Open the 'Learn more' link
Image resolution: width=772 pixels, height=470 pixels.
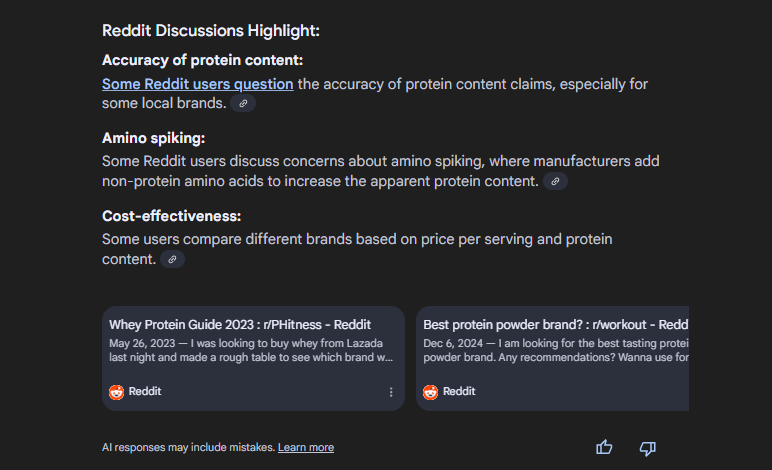[x=306, y=447]
